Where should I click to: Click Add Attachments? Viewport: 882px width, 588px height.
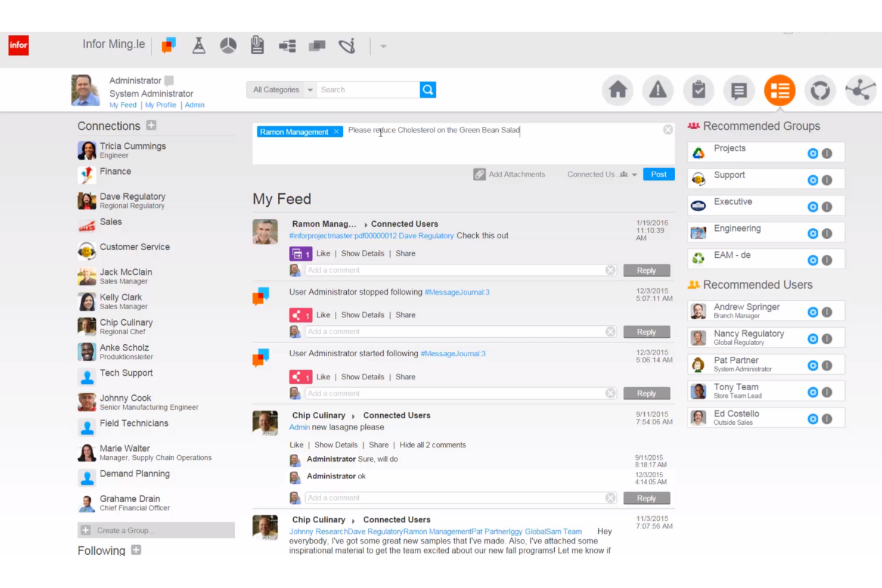(x=509, y=175)
